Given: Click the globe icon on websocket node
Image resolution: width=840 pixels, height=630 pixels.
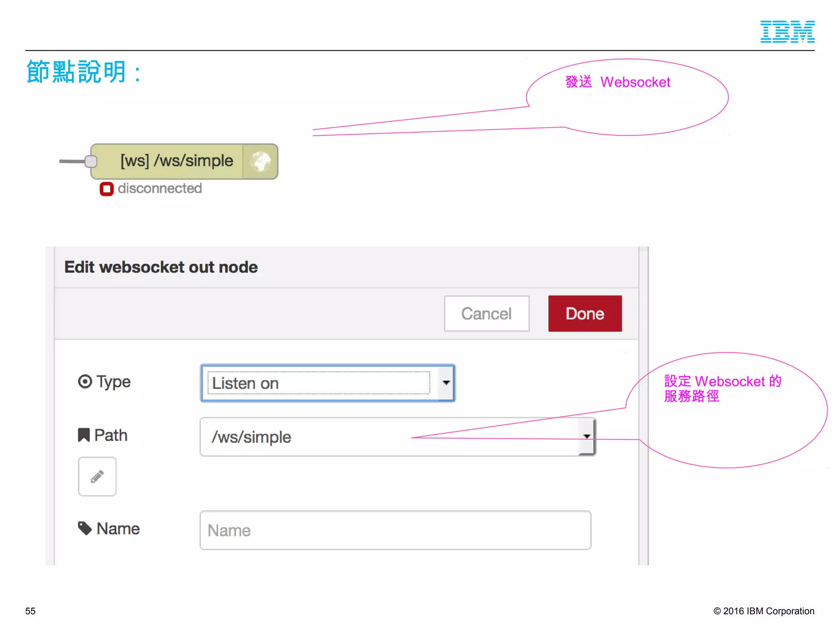Looking at the screenshot, I should (260, 161).
